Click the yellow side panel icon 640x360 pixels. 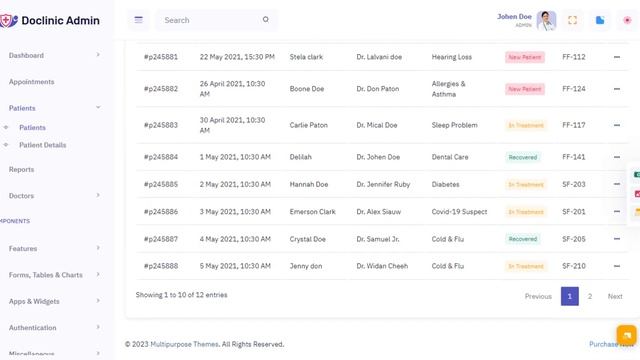point(637,211)
